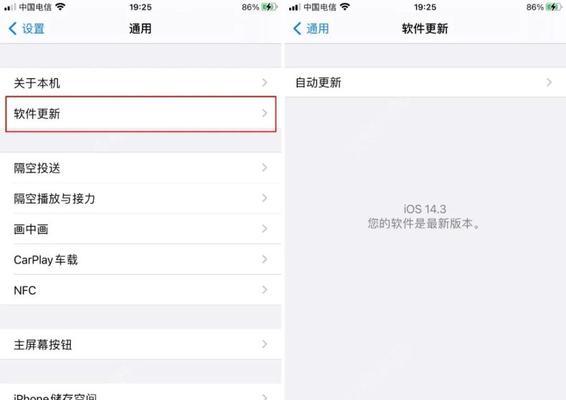Screen dimensions: 566x400
Task: Tap Wi-Fi icon in right status bar
Action: pos(345,7)
